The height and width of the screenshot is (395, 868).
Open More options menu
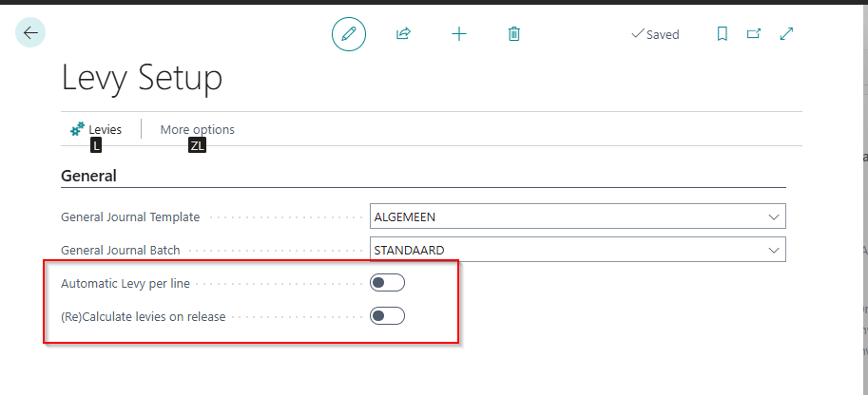[x=197, y=129]
